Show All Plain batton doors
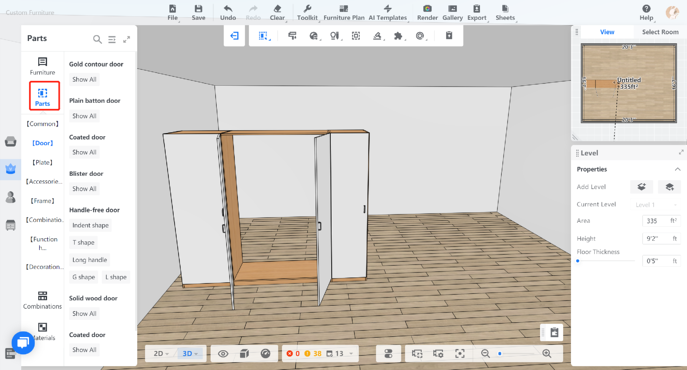The height and width of the screenshot is (370, 687). pyautogui.click(x=84, y=116)
